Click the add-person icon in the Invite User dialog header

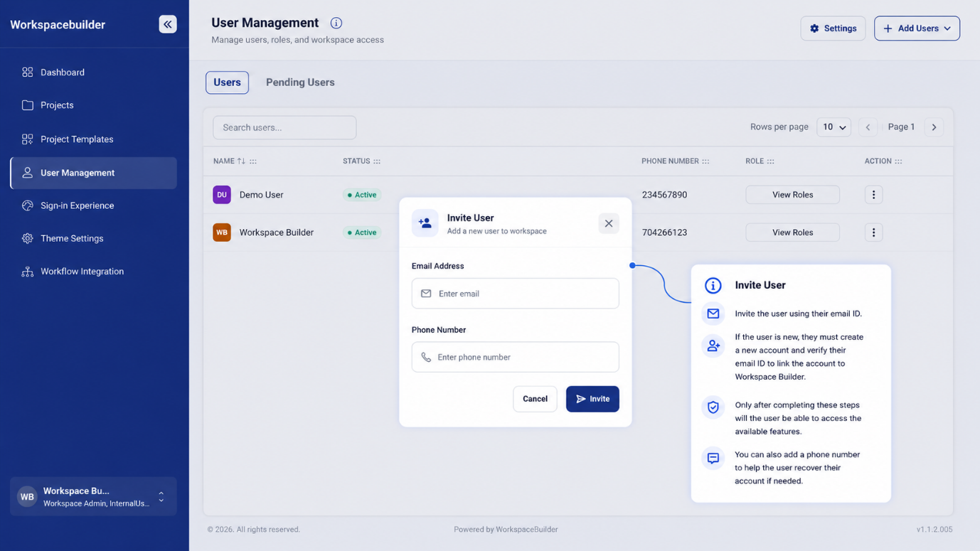pyautogui.click(x=425, y=223)
